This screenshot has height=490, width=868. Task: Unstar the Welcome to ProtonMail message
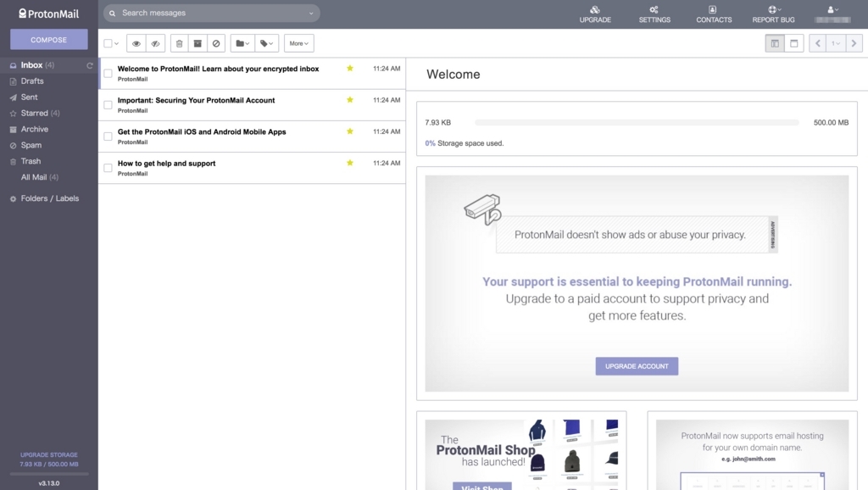(x=350, y=68)
